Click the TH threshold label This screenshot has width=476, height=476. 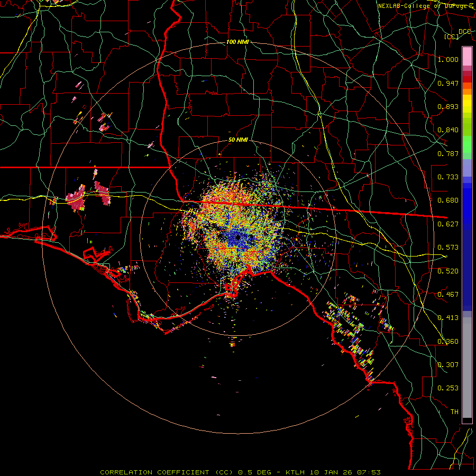(454, 412)
